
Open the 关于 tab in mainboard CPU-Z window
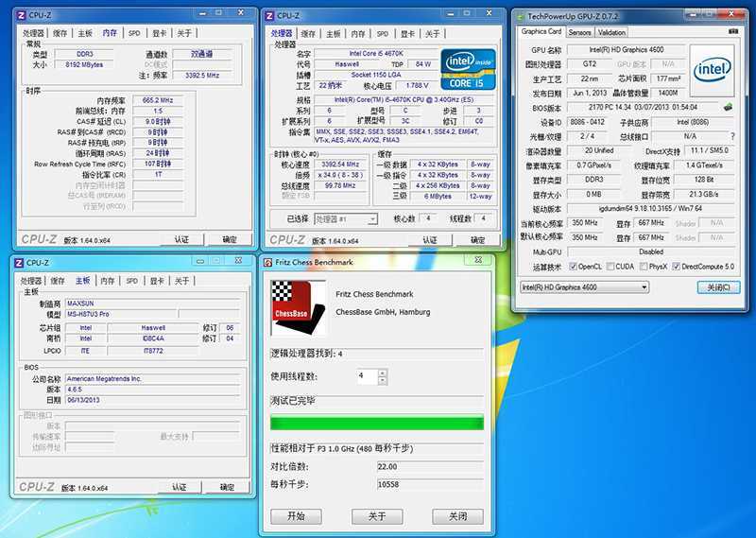tap(181, 281)
